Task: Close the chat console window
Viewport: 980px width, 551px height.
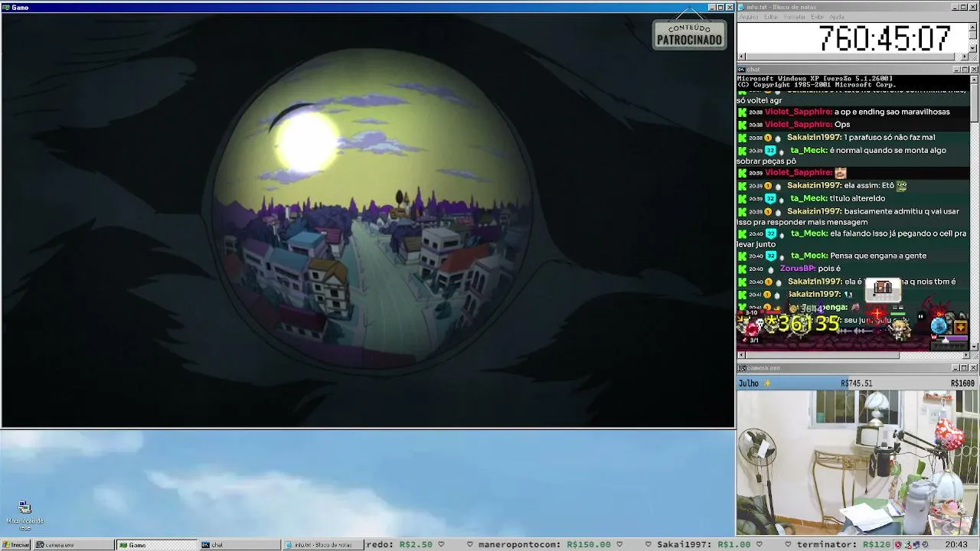Action: point(974,70)
